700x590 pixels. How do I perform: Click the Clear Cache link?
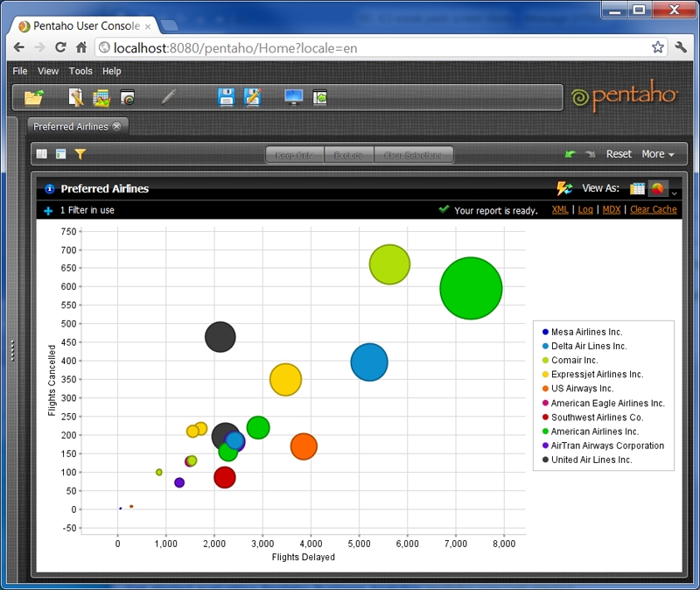(653, 209)
